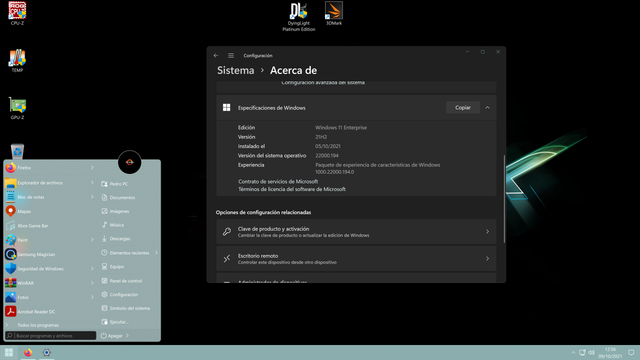
Task: Expand Bloc de notas submenu arrow
Action: coord(92,197)
